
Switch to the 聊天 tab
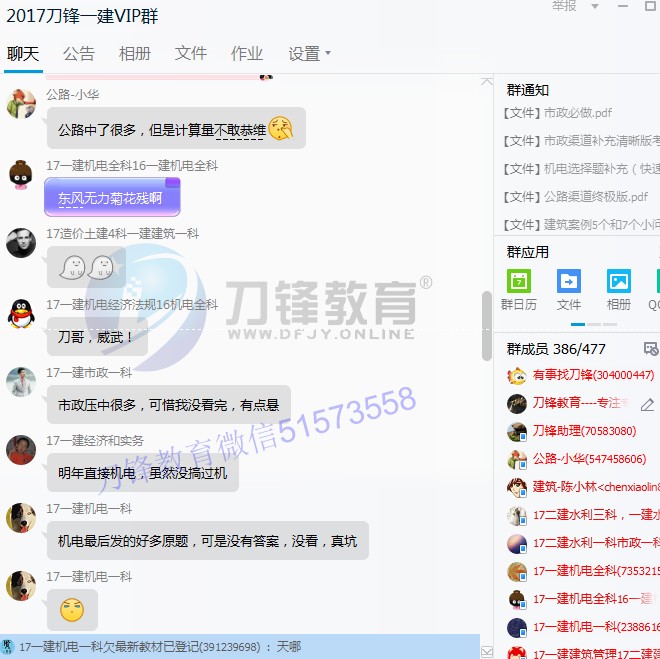point(23,54)
